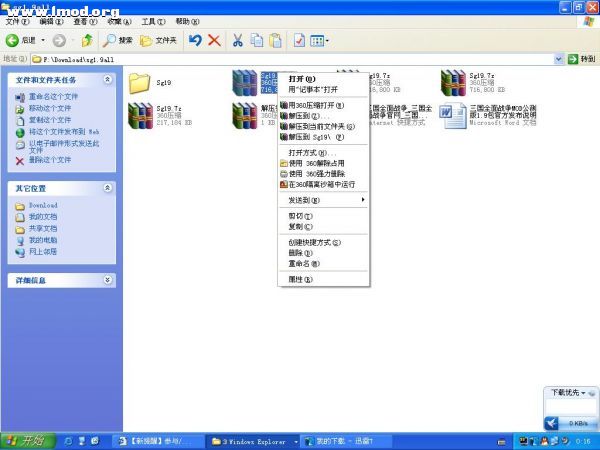This screenshot has width=600, height=450.
Task: Click the 重命名这个文件 task link
Action: coord(52,97)
